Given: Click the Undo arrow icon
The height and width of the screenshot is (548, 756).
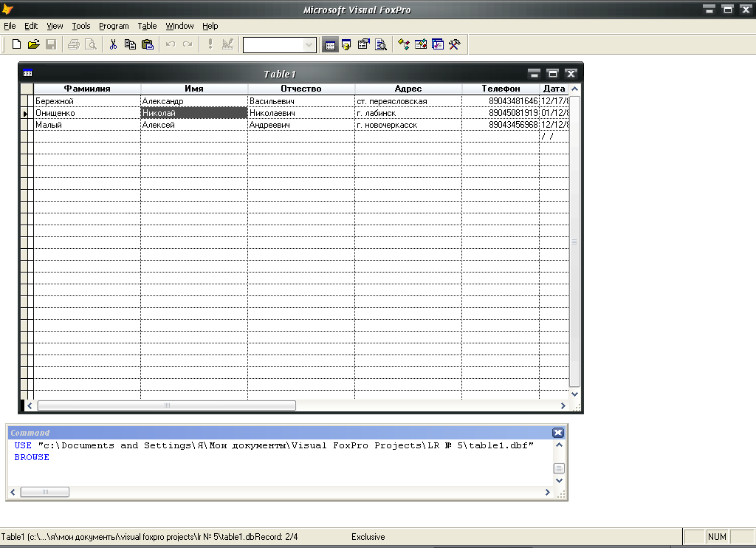Looking at the screenshot, I should click(171, 44).
